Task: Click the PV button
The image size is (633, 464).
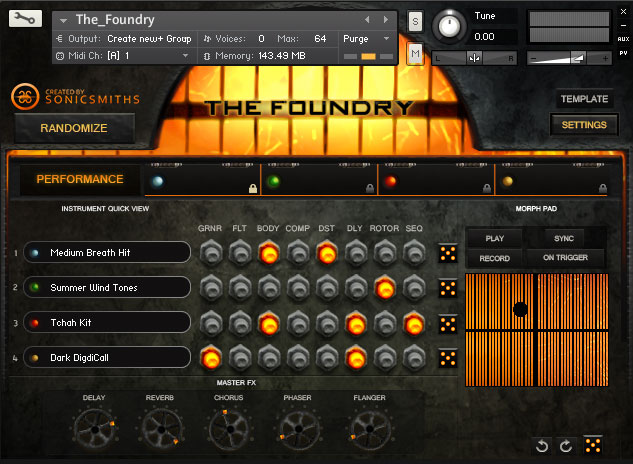Action: [x=623, y=53]
